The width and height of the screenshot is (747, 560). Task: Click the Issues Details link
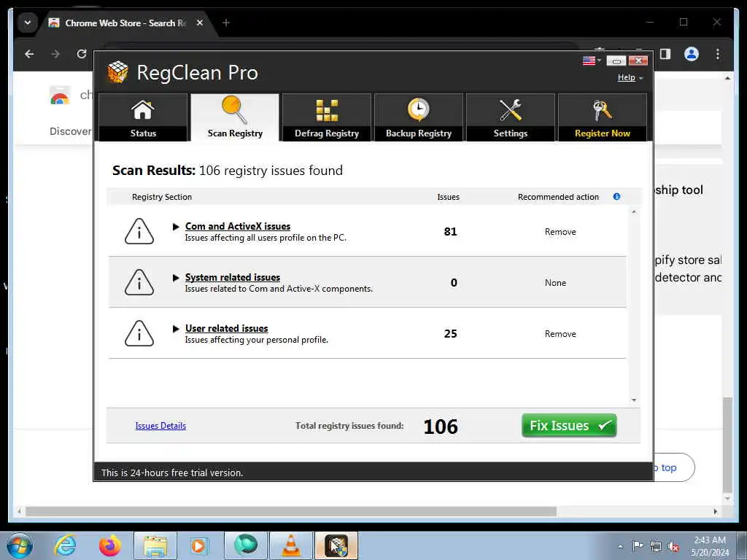[160, 426]
